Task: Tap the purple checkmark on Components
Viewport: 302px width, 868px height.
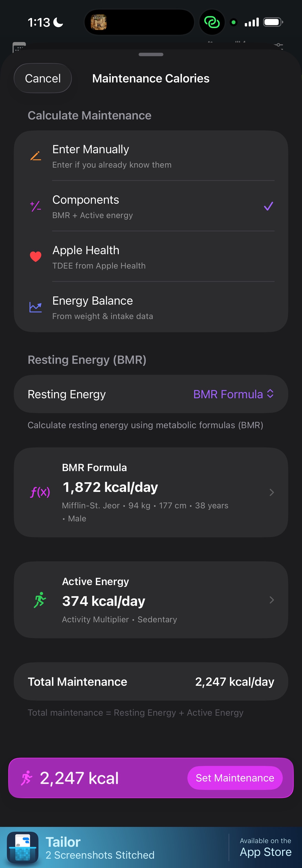Action: (x=268, y=206)
